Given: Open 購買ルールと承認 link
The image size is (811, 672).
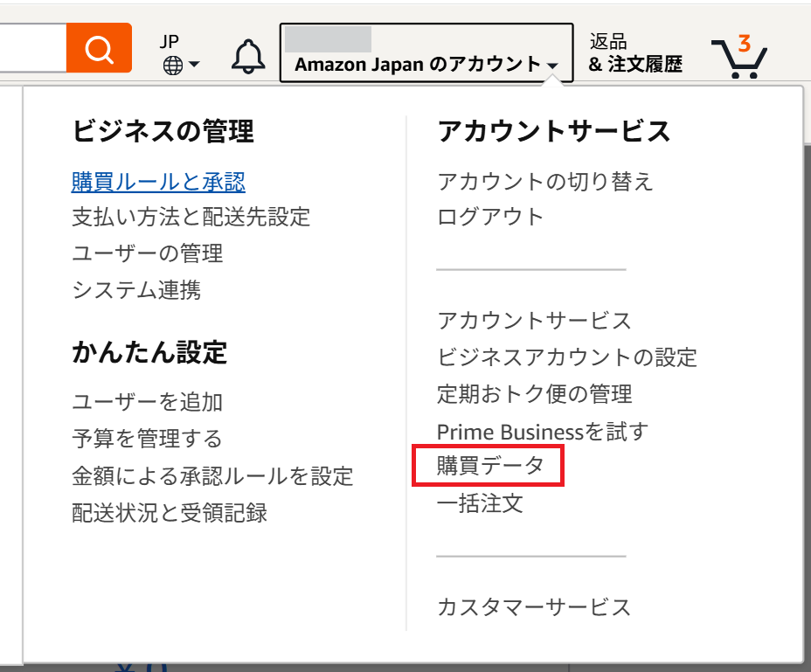Looking at the screenshot, I should (158, 182).
